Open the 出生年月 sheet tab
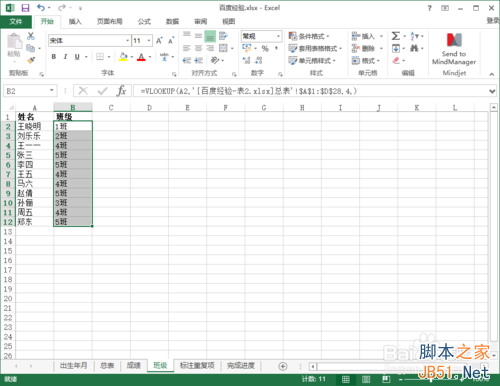 click(74, 366)
